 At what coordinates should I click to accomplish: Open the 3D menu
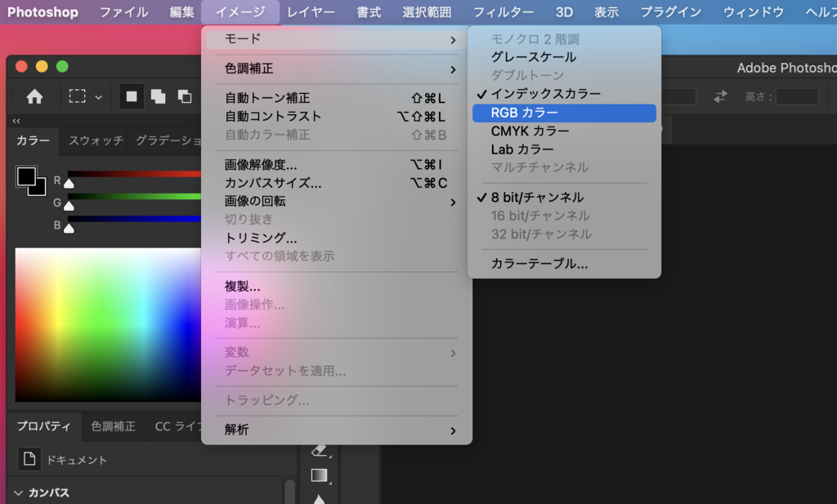[x=564, y=11]
